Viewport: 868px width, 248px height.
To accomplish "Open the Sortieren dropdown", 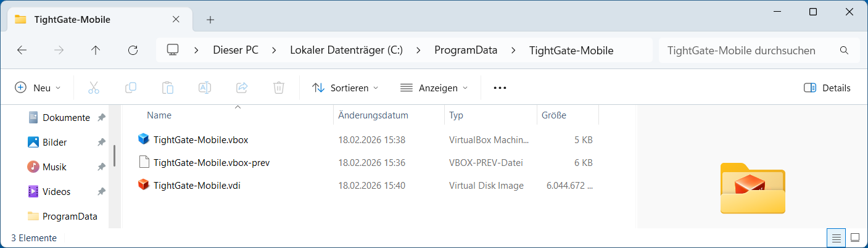I will (345, 88).
